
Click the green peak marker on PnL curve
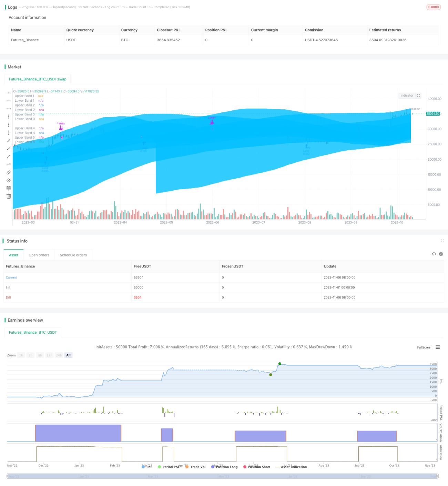click(x=280, y=364)
